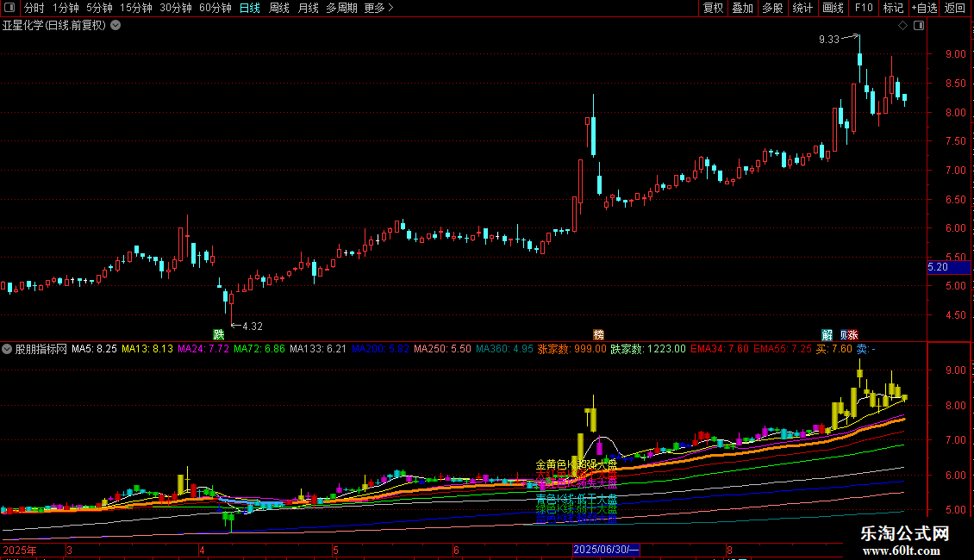Select the 15分钟 period tab
Image resolution: width=974 pixels, height=560 pixels.
[135, 8]
